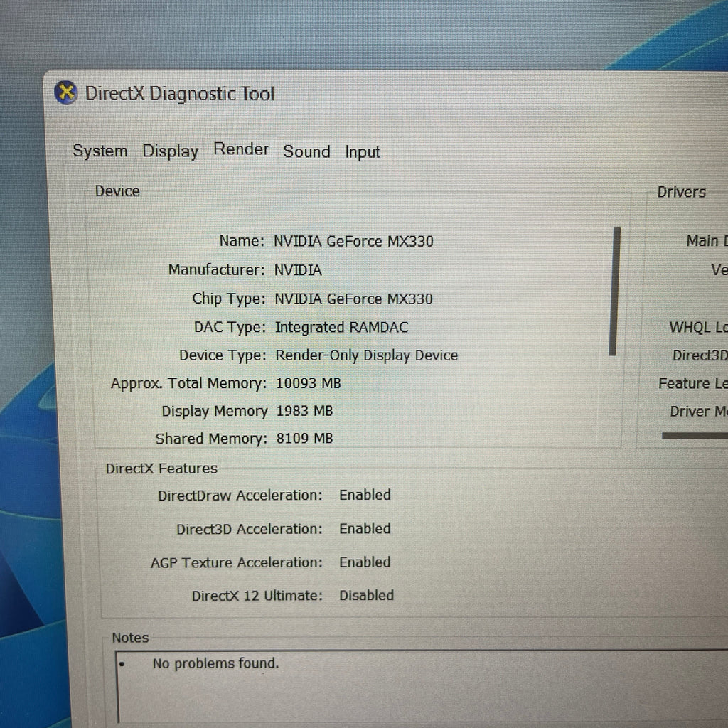Click the Drivers panel horizontal scrollbar

695,436
